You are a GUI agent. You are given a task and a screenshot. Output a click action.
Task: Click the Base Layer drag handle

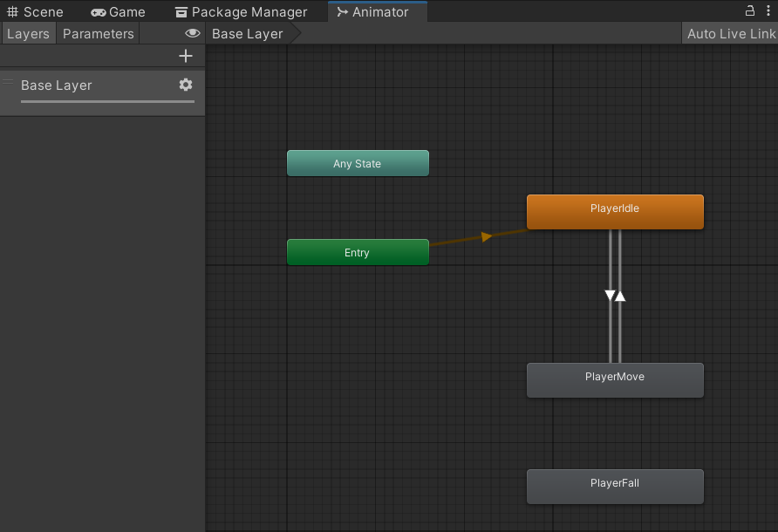[x=8, y=81]
